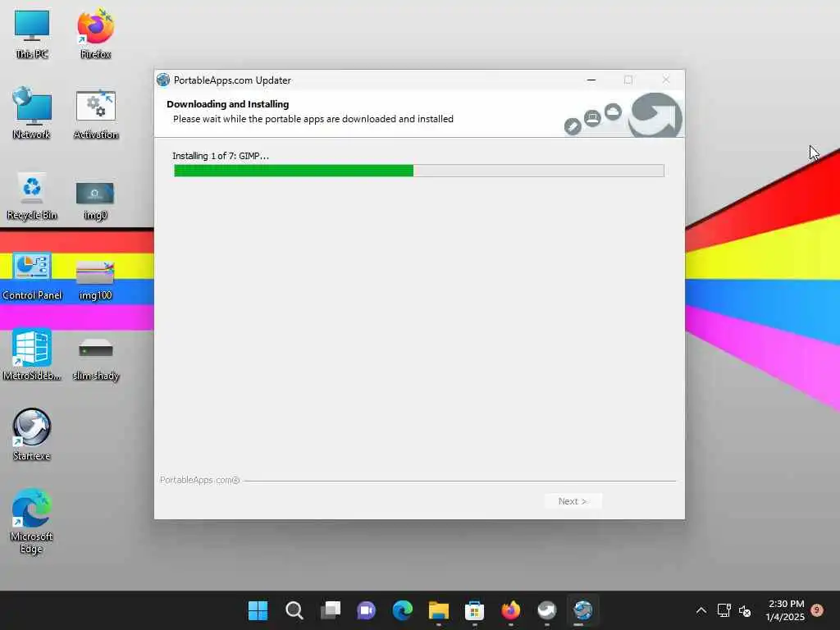Open Task View on the taskbar
Screen dimensions: 840x630
[330, 610]
